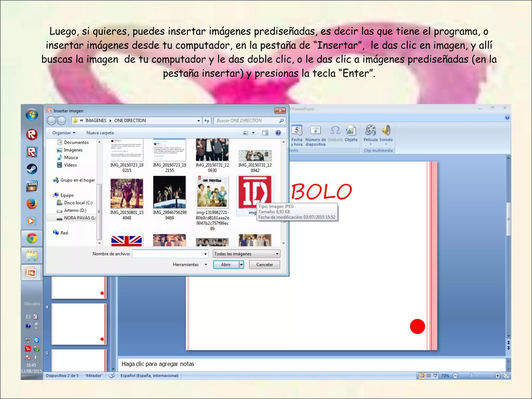Viewport: 532px width, 399px height.
Task: Open the file explorer taskbar icon
Action: [32, 256]
